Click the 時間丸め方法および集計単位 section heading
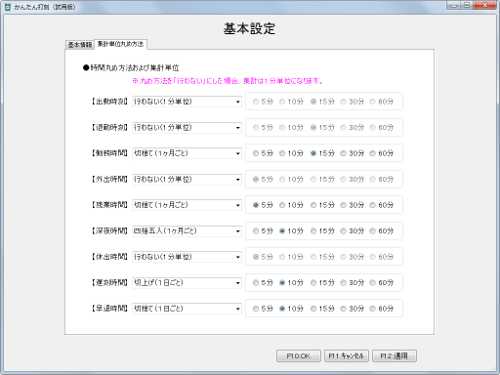 pyautogui.click(x=131, y=68)
